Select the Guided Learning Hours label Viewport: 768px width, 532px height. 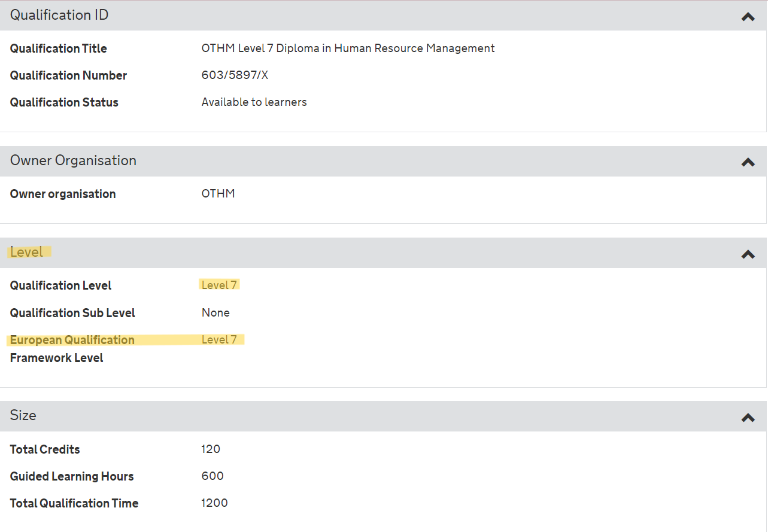click(x=72, y=476)
